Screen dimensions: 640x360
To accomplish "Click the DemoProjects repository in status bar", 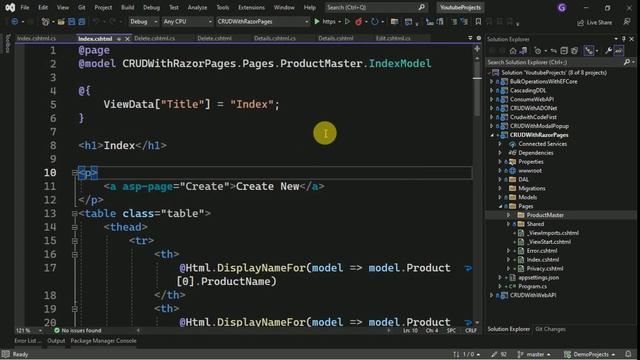I will point(589,354).
